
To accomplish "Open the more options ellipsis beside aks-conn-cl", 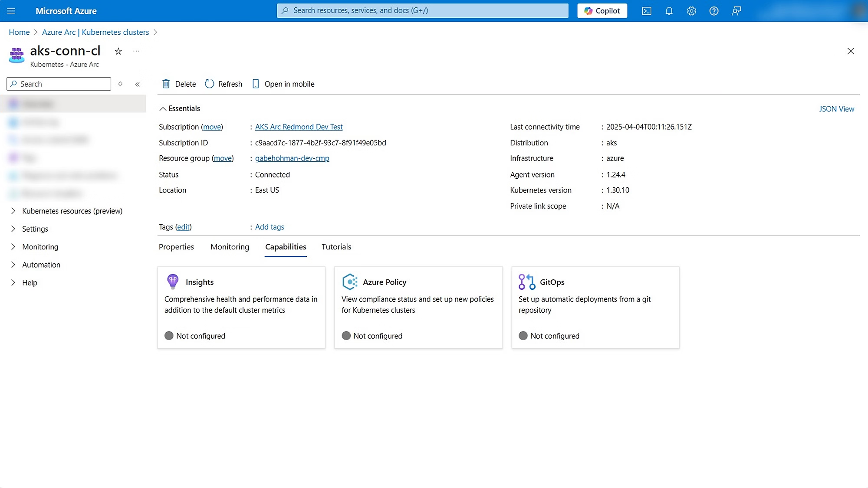I will (x=136, y=51).
